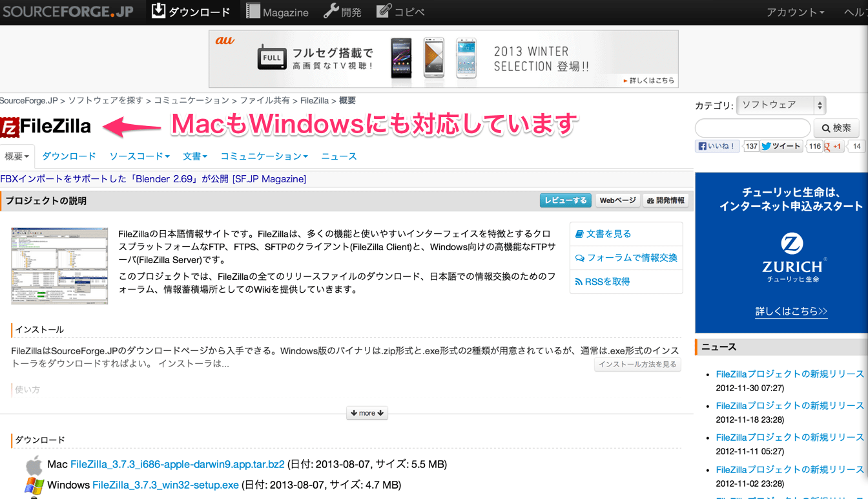Focus the search text field
Viewport: 868px width, 499px height.
point(752,128)
